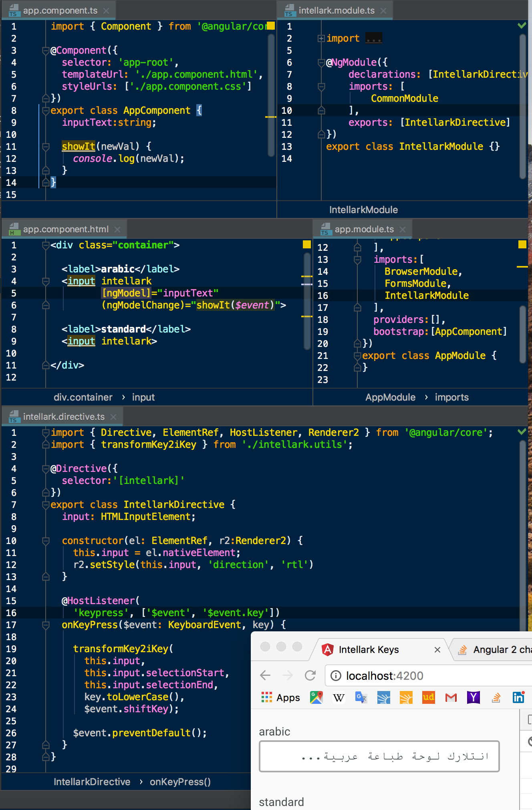Click the Chrome forward arrow
This screenshot has height=810, width=532.
point(288,676)
